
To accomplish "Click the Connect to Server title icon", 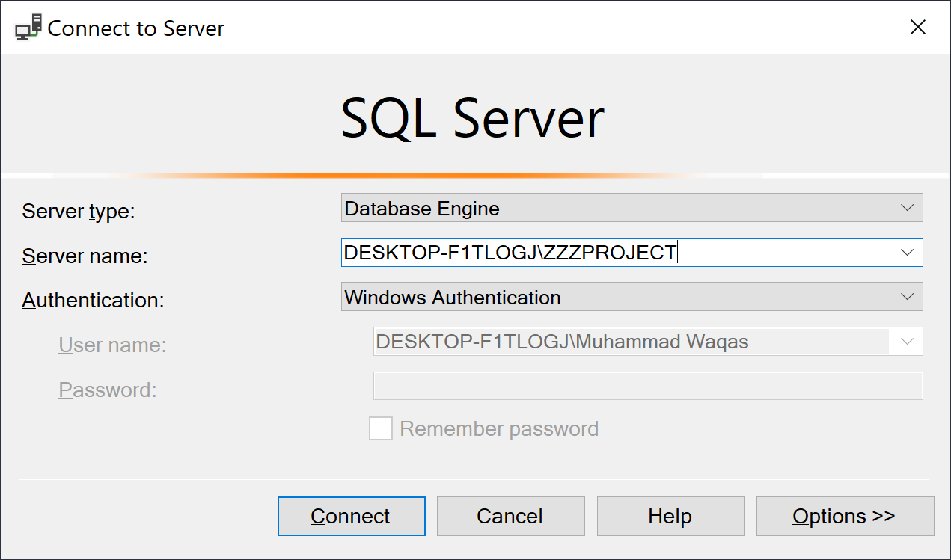I will (x=28, y=28).
